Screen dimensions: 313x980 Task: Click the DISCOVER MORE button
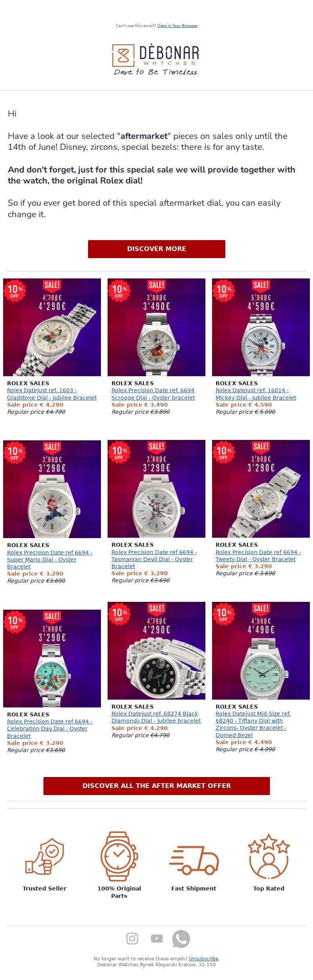click(156, 249)
